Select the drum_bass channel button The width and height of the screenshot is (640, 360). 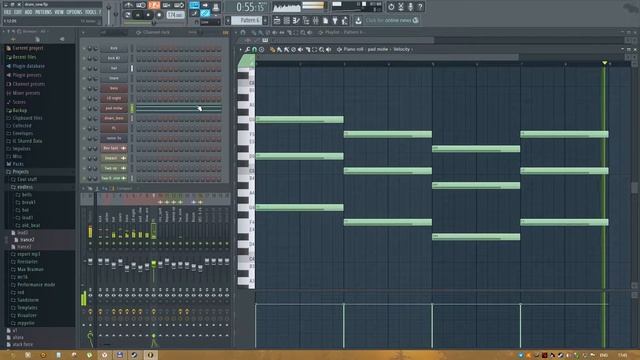pyautogui.click(x=114, y=118)
